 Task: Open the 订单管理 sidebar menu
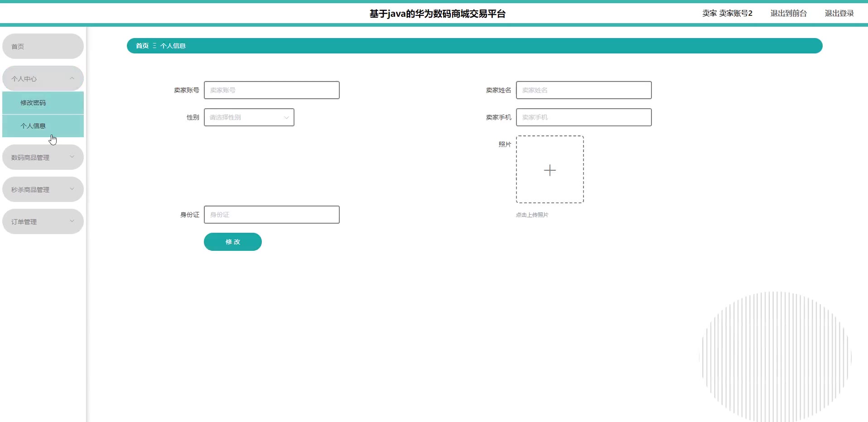pos(43,221)
